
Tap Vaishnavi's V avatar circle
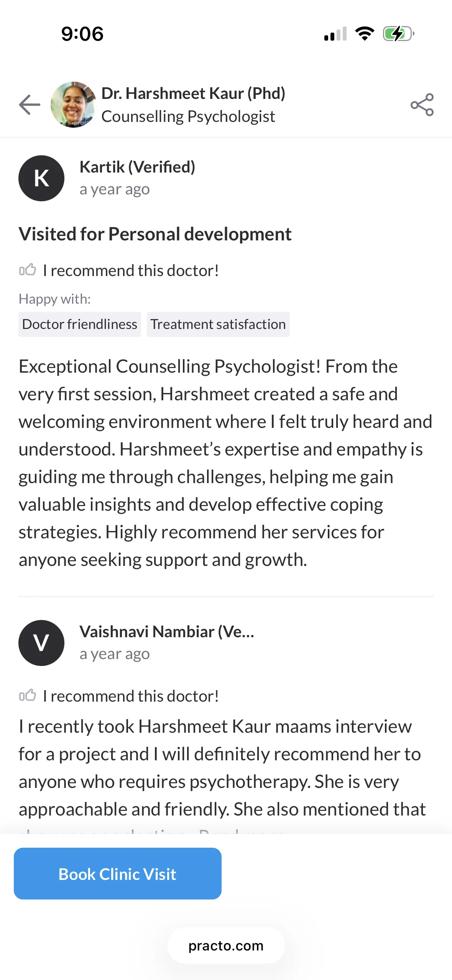coord(41,643)
